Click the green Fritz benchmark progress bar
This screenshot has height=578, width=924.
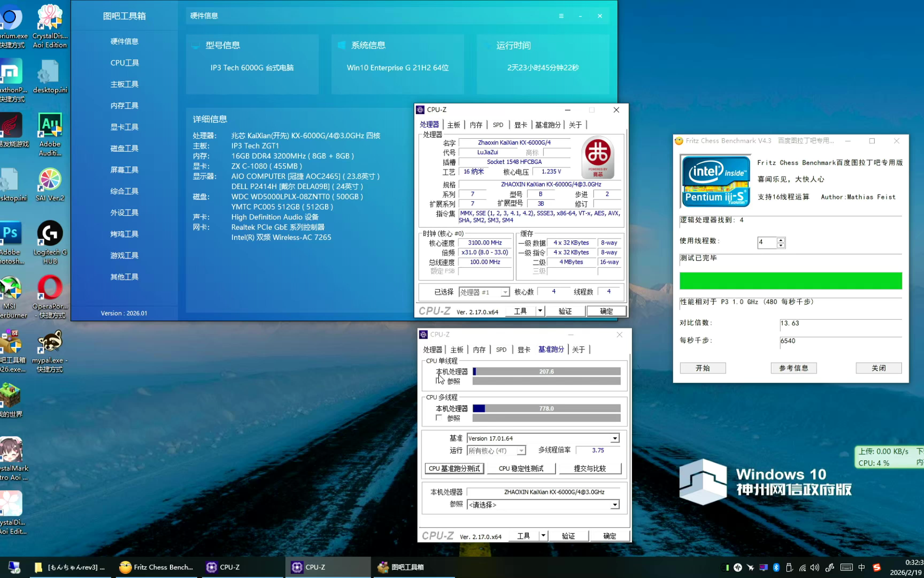(791, 281)
